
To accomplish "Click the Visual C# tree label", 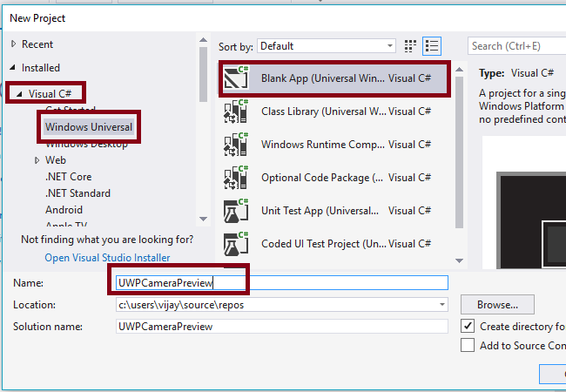I will click(x=50, y=94).
